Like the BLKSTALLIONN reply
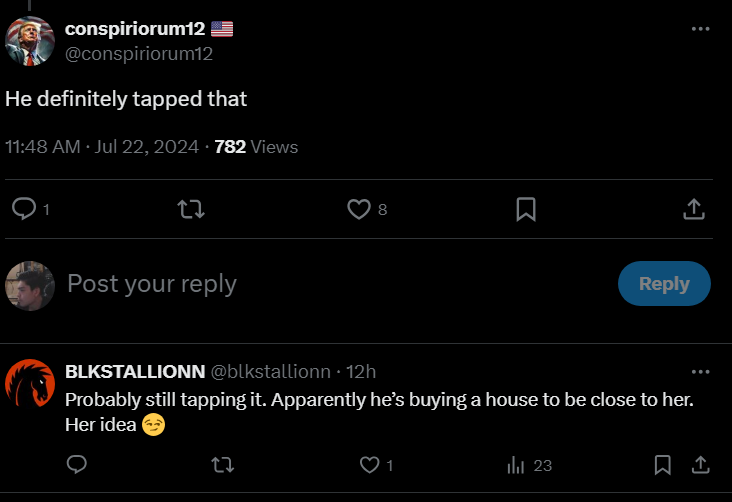 point(369,465)
